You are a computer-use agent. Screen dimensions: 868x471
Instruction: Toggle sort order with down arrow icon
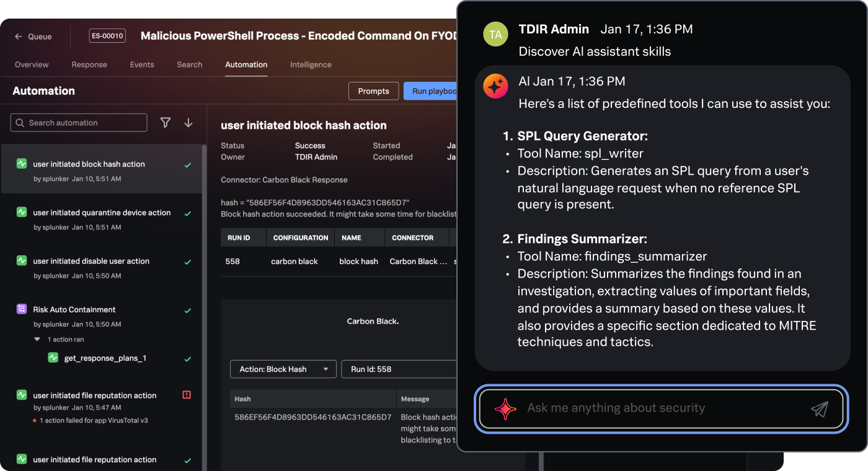[x=188, y=123]
